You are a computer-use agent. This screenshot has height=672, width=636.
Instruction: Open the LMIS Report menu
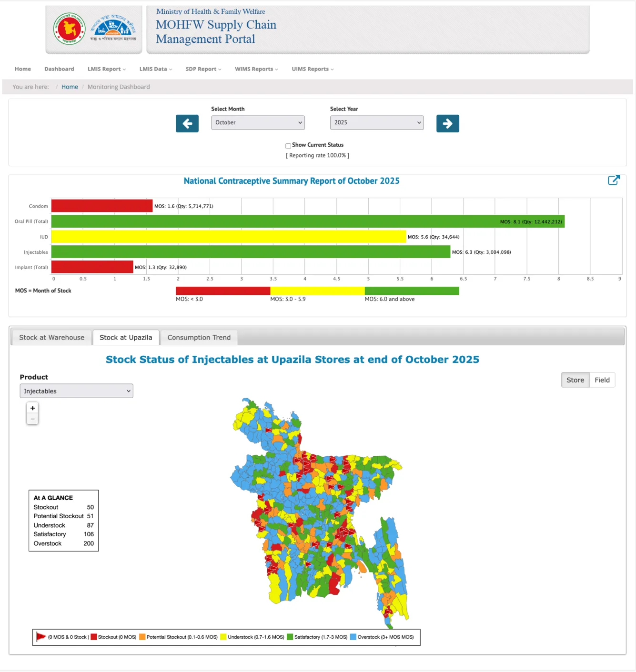click(106, 69)
